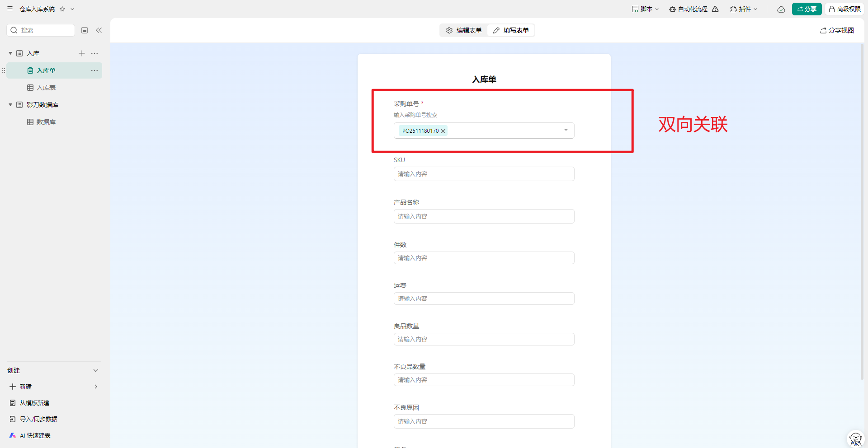Click the 数据库 grid icon

point(30,122)
